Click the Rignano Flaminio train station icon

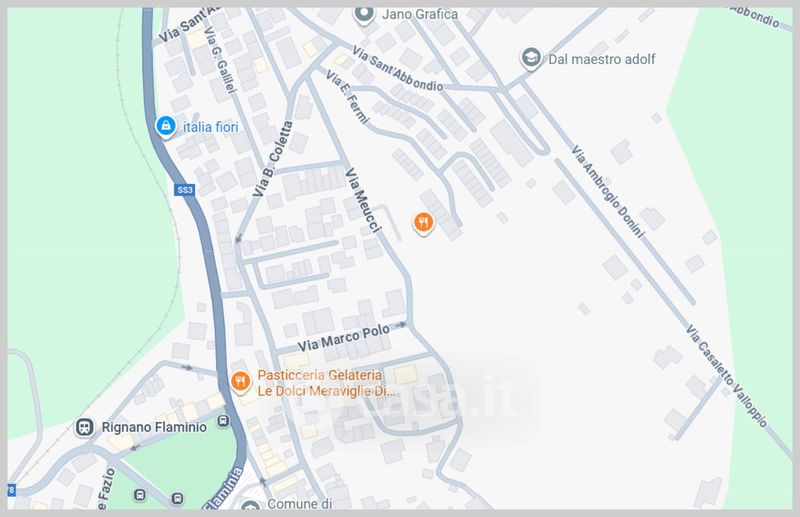click(85, 427)
